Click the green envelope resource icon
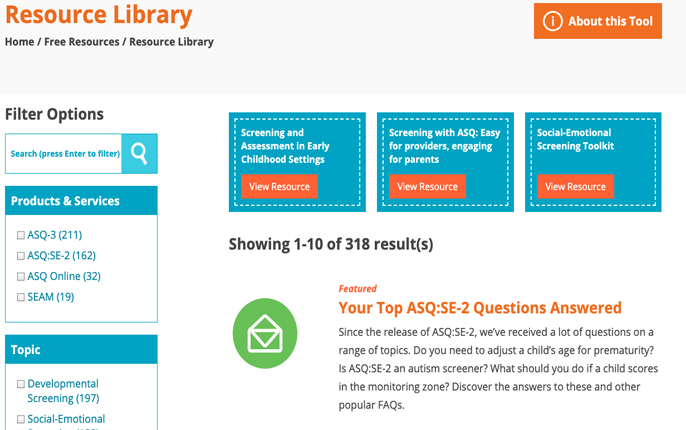The height and width of the screenshot is (430, 686). click(x=265, y=333)
